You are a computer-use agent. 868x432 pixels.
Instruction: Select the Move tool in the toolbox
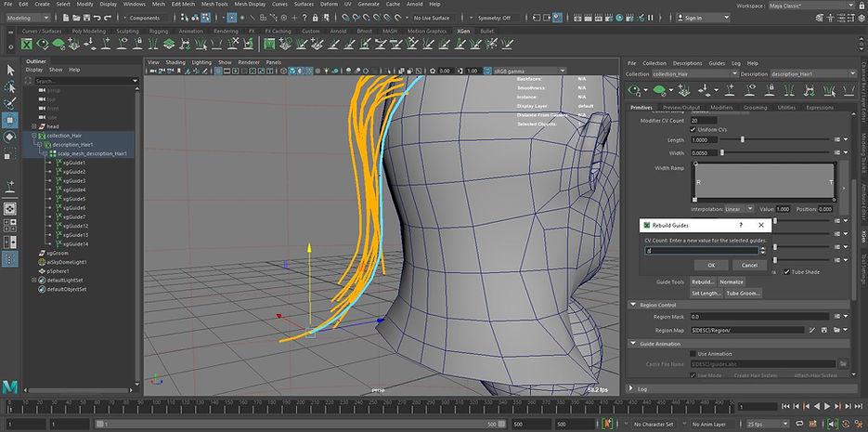pyautogui.click(x=10, y=120)
